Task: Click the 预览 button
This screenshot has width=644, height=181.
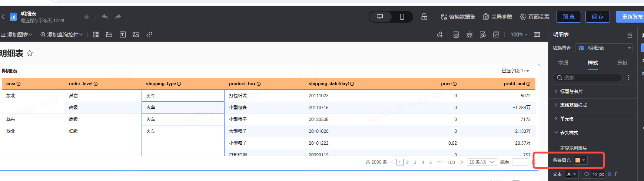Action: click(568, 17)
